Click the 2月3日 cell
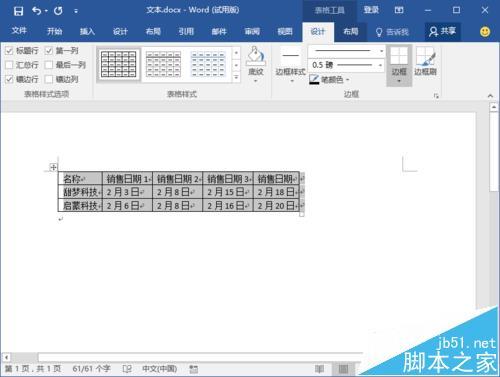This screenshot has width=500, height=377. 127,192
